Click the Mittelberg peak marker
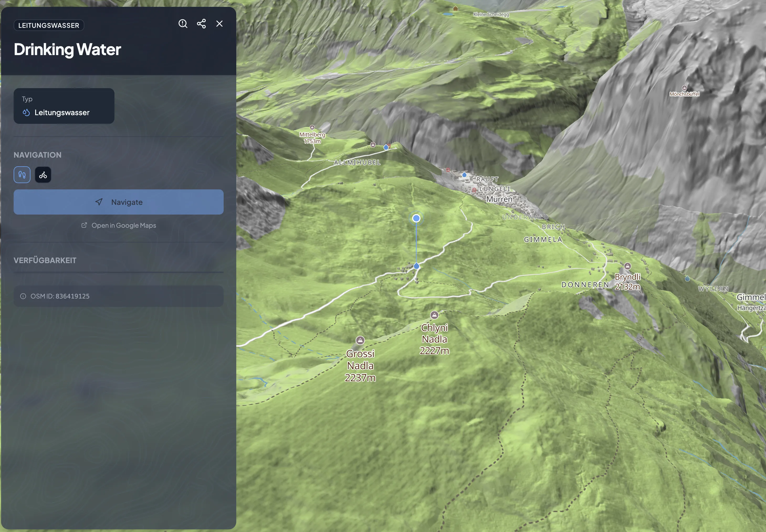 (x=312, y=127)
